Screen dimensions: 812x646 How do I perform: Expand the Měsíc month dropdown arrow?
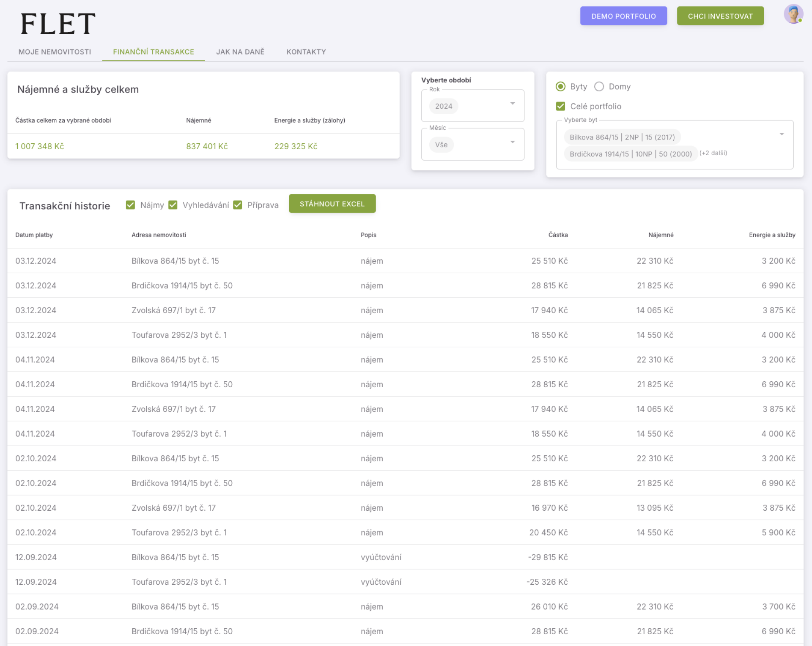(512, 142)
